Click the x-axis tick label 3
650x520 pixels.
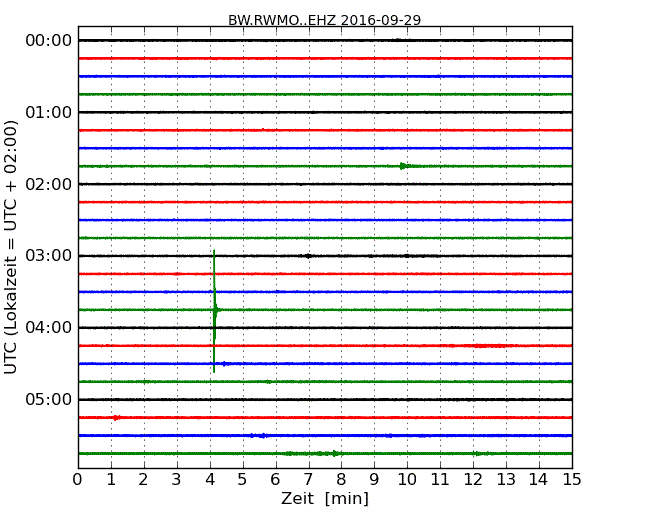pyautogui.click(x=177, y=480)
